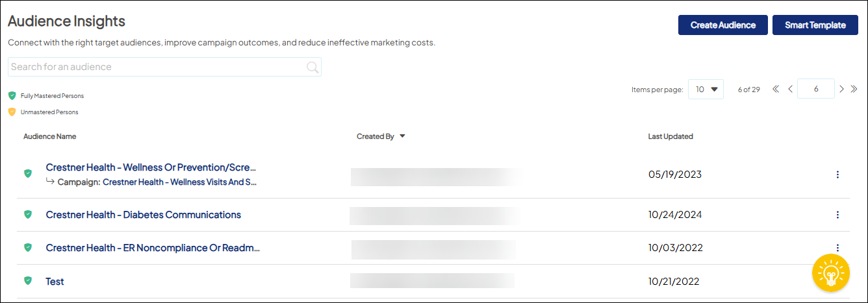The width and height of the screenshot is (868, 303).
Task: Click the Fully Mastered Persons shield icon
Action: [x=12, y=95]
